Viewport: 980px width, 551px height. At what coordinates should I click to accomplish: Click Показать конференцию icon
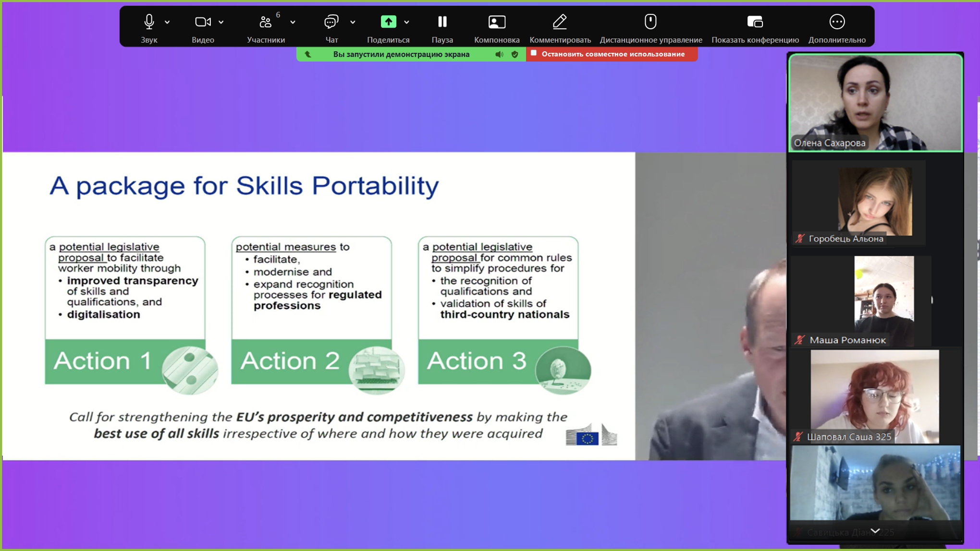point(755,22)
